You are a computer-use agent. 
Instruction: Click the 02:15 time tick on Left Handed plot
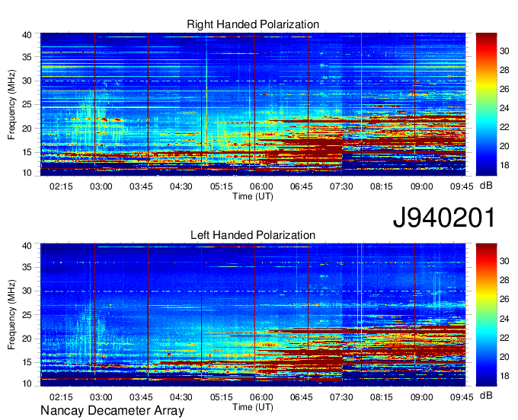click(x=61, y=397)
